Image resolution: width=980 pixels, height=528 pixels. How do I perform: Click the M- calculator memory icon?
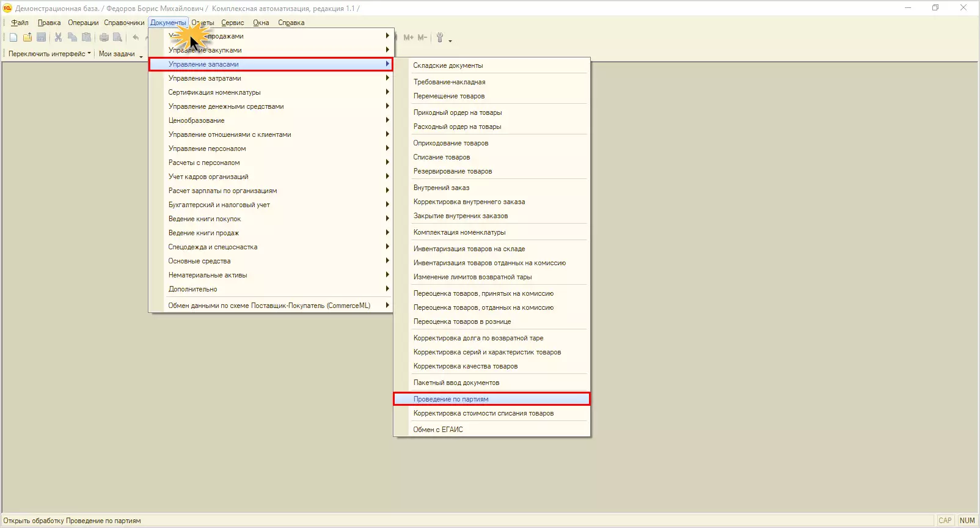[x=422, y=37]
